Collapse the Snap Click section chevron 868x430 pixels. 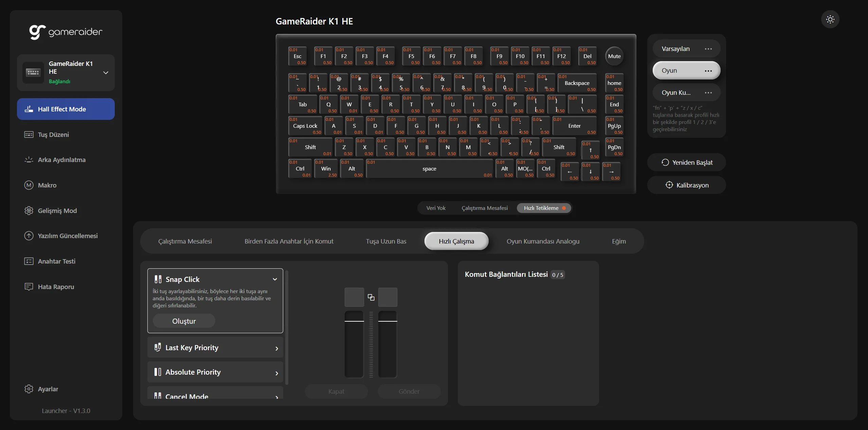coord(275,279)
